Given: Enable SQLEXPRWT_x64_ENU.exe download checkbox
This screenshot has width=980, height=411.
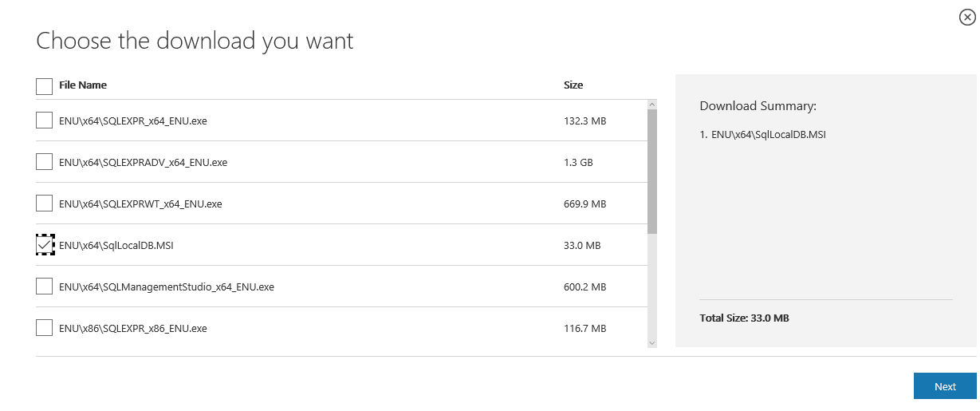Looking at the screenshot, I should [45, 204].
